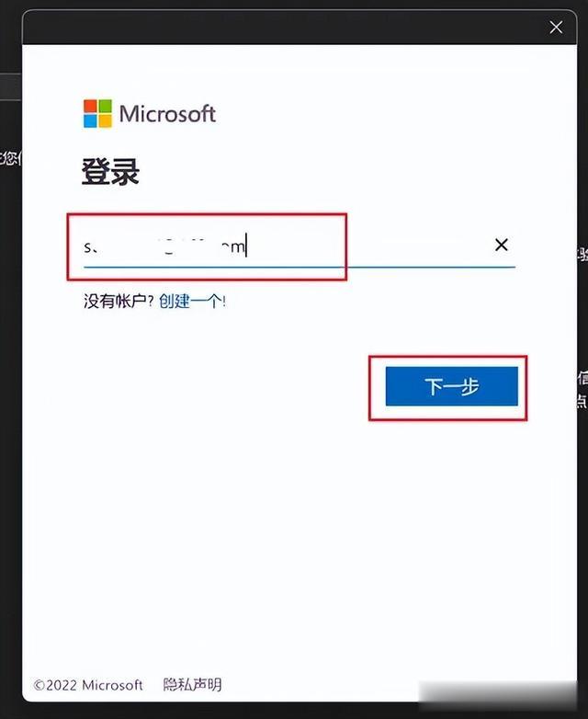Click the blue square of Microsoft logo
The width and height of the screenshot is (588, 719).
point(90,121)
